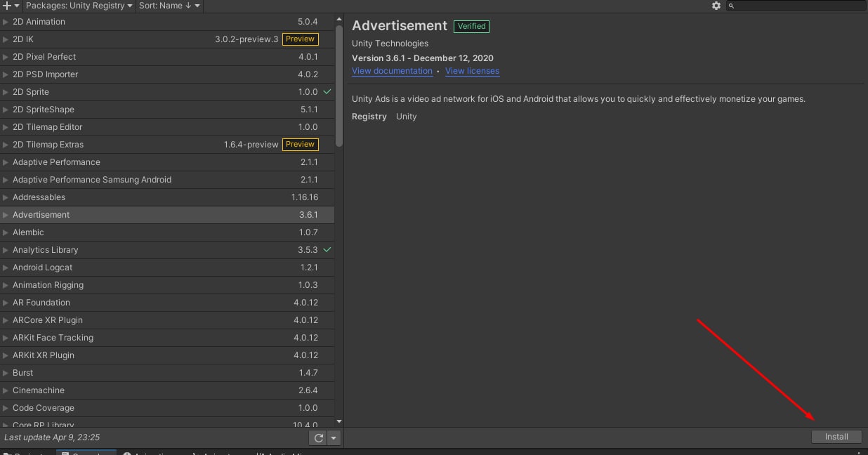868x455 pixels.
Task: Click the Last update Apr 9 status text
Action: coord(52,437)
